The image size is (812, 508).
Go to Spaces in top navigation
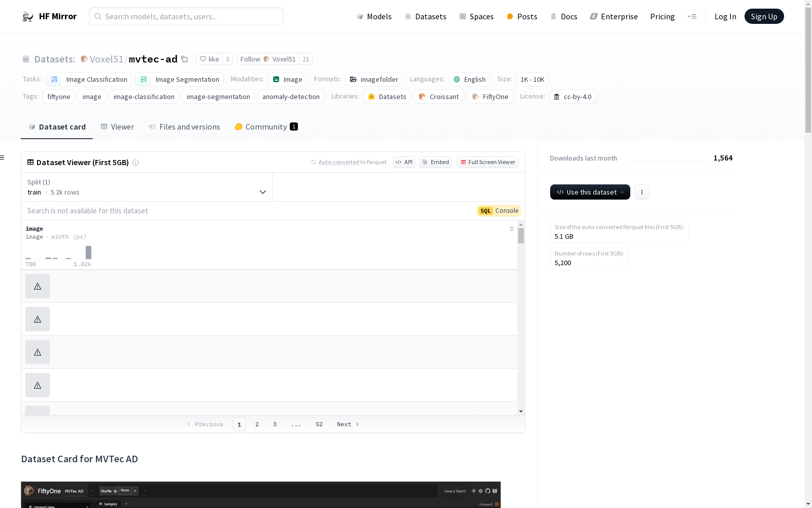[476, 17]
